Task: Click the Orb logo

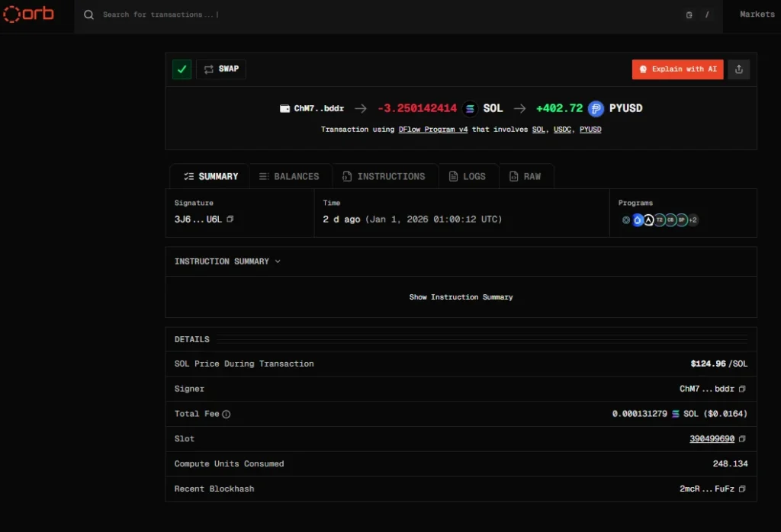Action: pos(28,14)
